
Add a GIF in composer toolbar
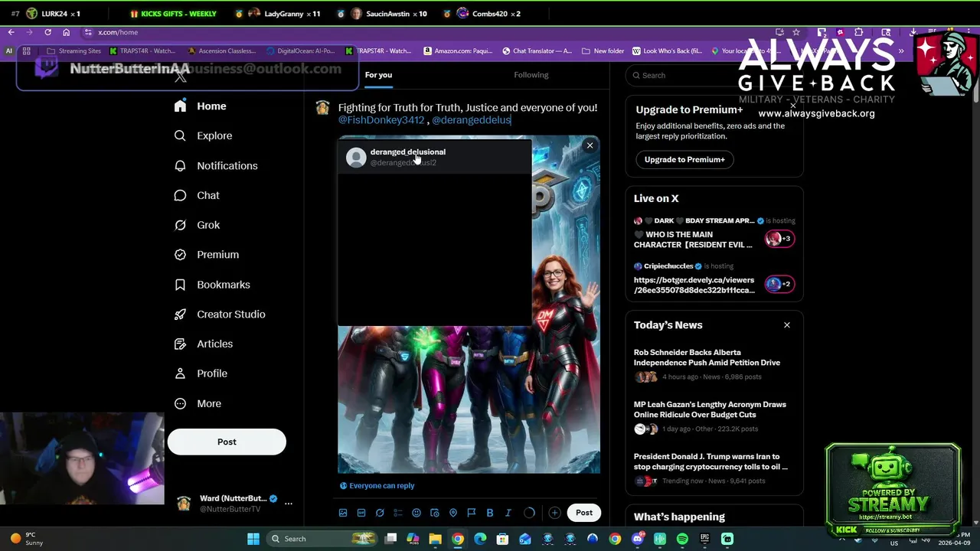361,513
